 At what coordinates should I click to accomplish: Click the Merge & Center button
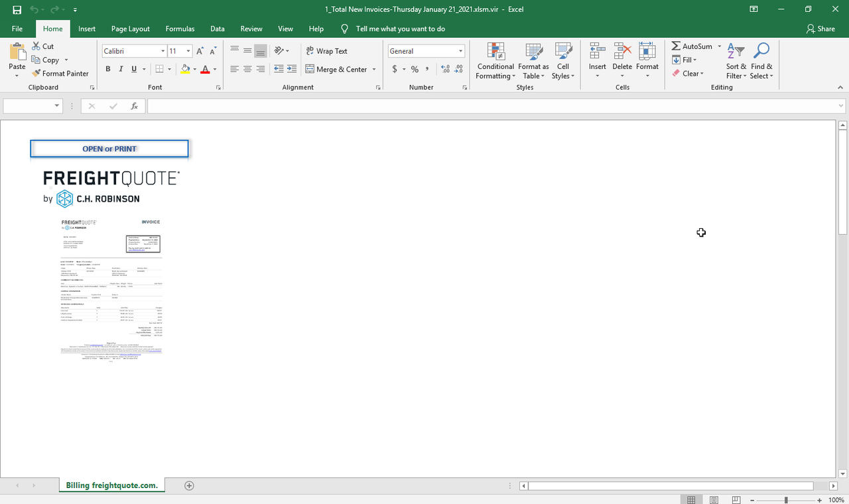pos(336,69)
